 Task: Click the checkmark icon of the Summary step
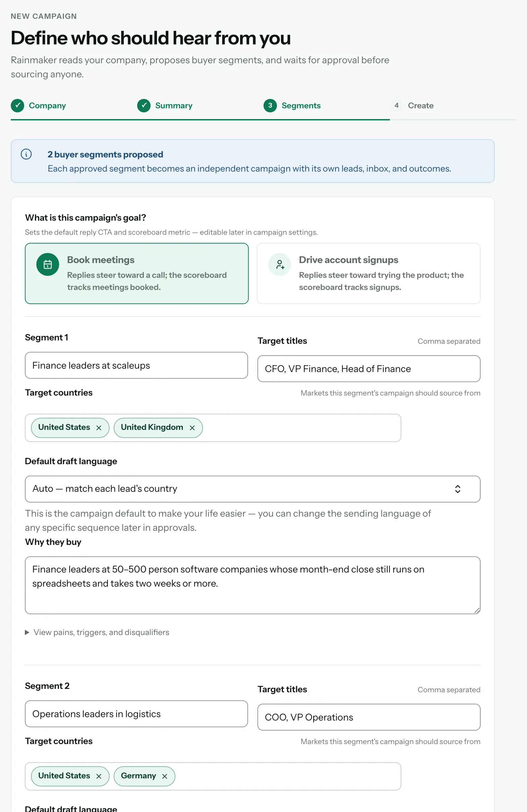(144, 105)
